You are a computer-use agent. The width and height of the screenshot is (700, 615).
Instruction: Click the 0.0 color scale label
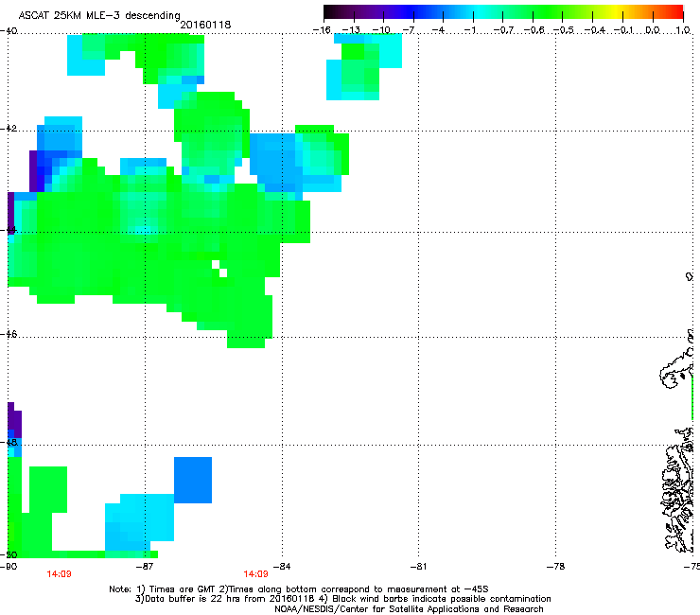[653, 30]
